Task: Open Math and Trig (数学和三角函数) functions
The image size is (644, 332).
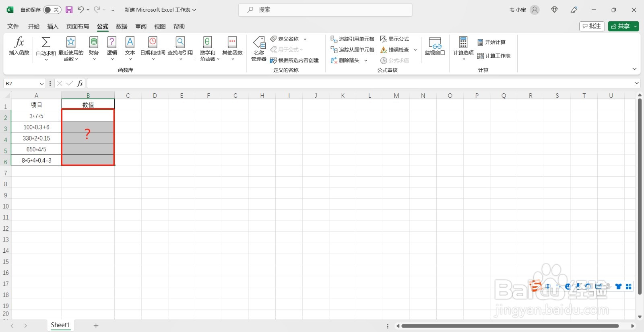Action: point(207,48)
